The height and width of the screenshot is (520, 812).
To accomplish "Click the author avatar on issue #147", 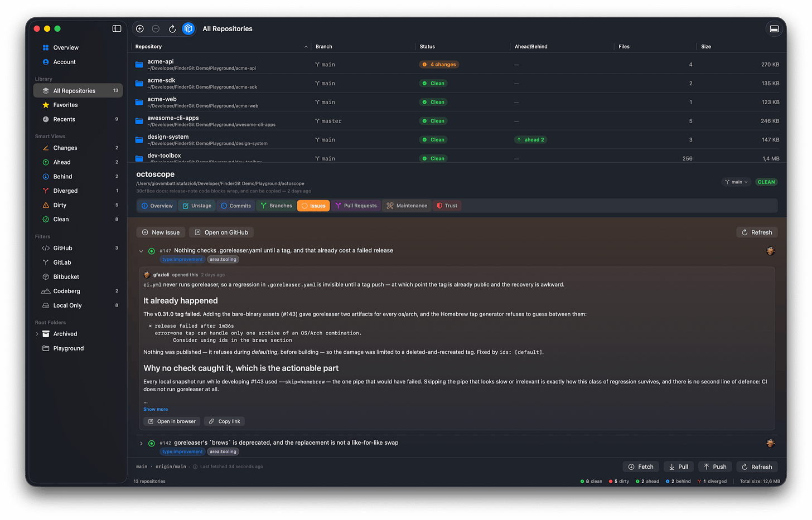I will click(771, 251).
